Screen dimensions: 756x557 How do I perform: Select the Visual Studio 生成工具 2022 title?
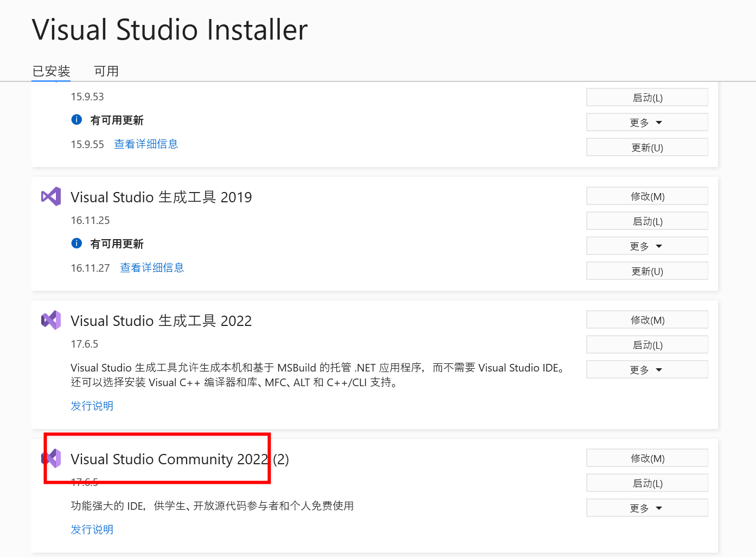(x=161, y=321)
